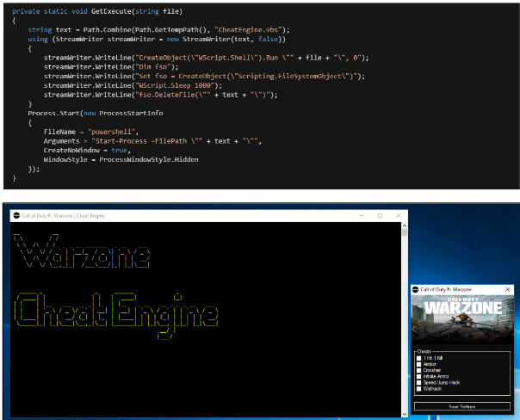Click the 'CreateNoWindow' property in code
Image resolution: width=520 pixels, height=420 pixels.
click(71, 151)
